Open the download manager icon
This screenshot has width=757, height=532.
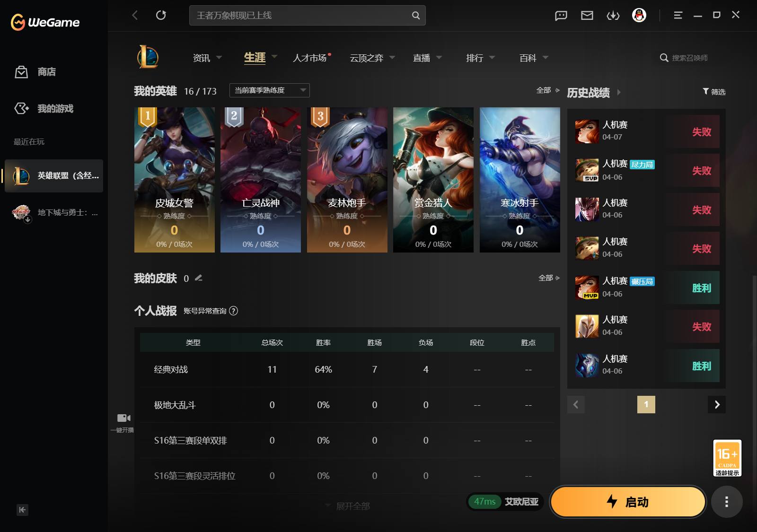click(x=613, y=16)
